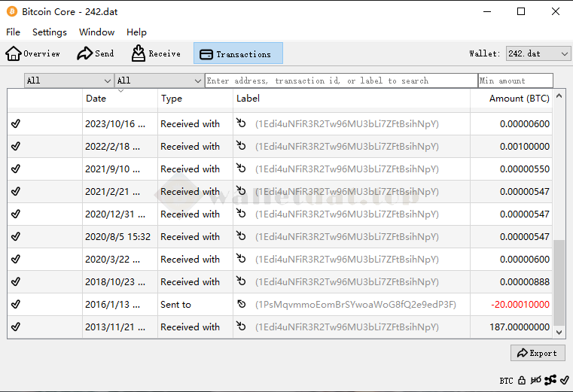
Task: Open the Help menu
Action: 136,32
